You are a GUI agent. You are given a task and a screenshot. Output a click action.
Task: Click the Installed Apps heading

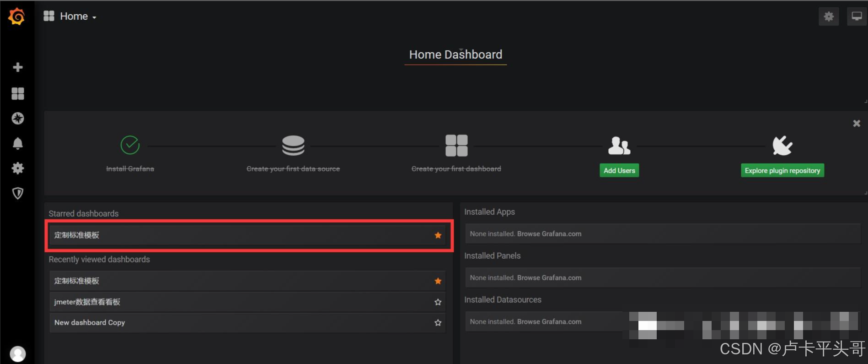[x=489, y=212]
